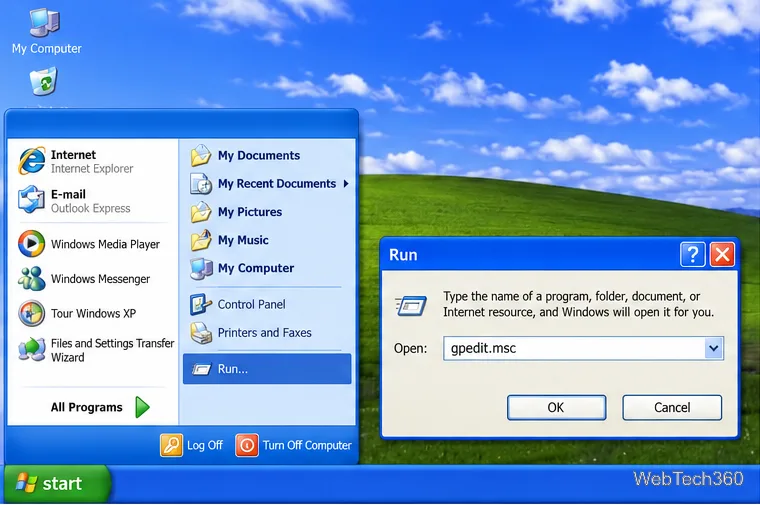Viewport: 760px width, 505px height.
Task: Open Files and Settings Transfer Wizard icon
Action: pos(32,349)
